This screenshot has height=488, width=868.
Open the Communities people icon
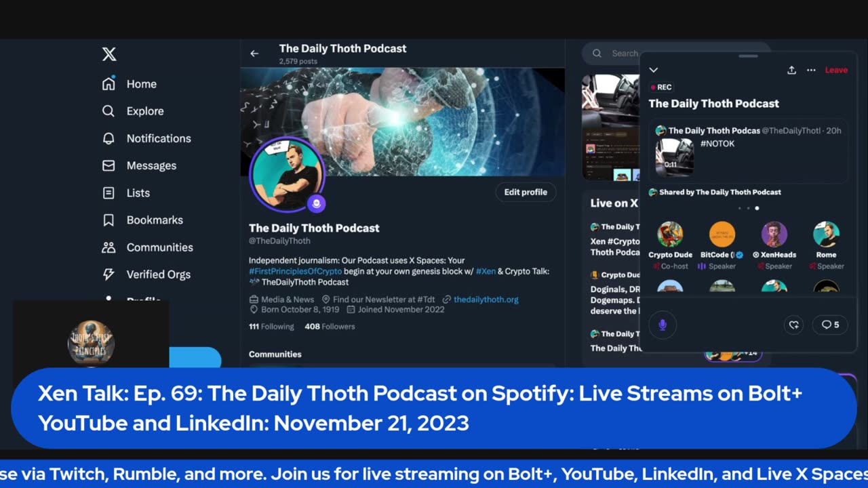point(108,247)
